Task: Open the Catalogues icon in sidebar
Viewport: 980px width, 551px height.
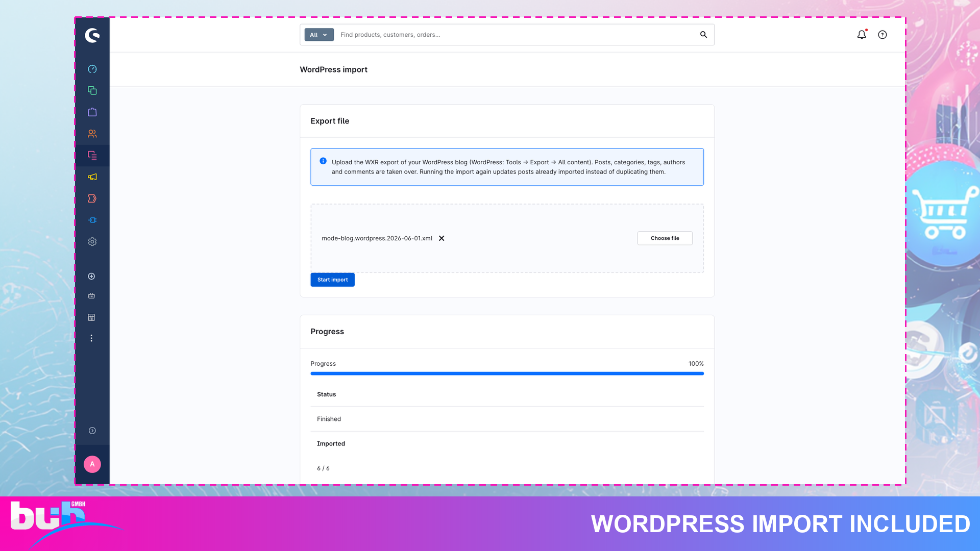Action: pos(92,90)
